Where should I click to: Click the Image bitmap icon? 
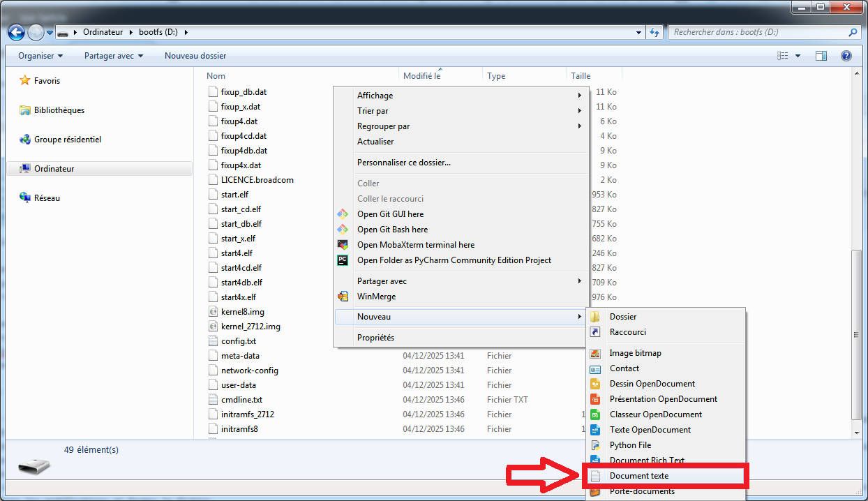(x=595, y=353)
